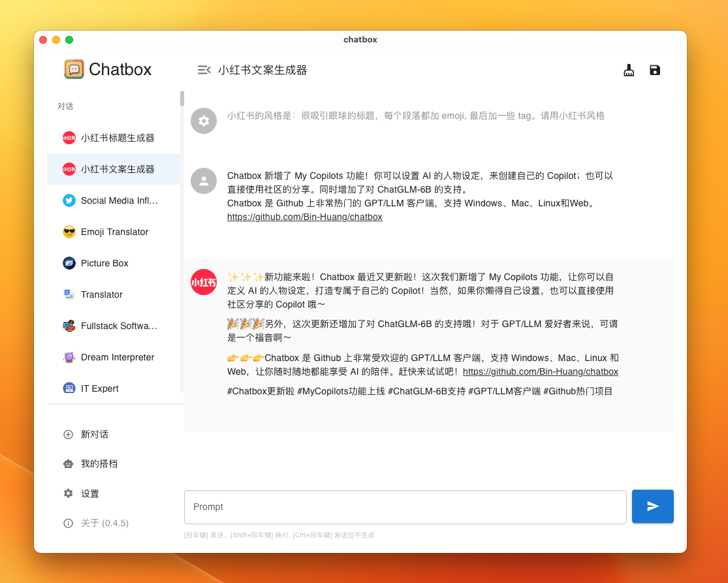The image size is (728, 583).
Task: Open the Picture Box conversation
Action: tap(114, 263)
